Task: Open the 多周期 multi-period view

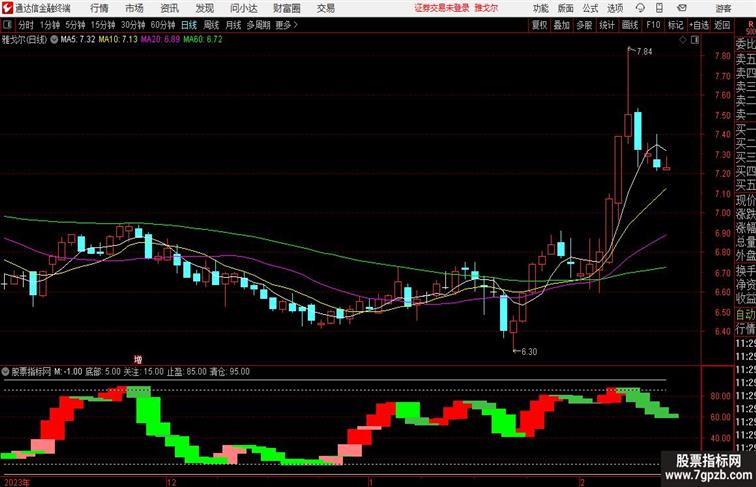Action: pyautogui.click(x=258, y=25)
